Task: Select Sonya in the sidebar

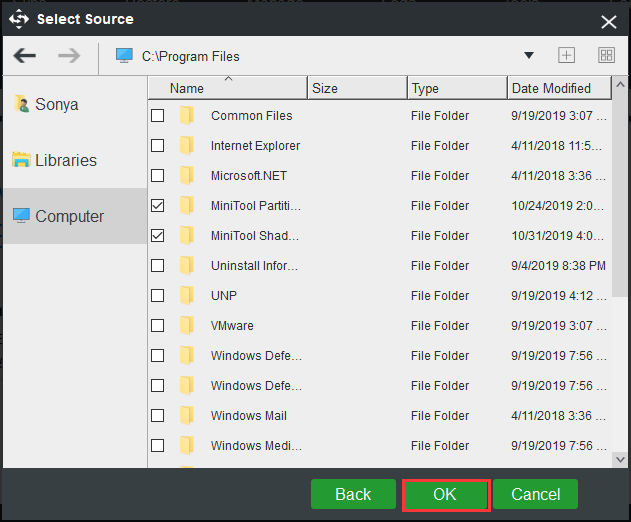Action: pos(56,104)
